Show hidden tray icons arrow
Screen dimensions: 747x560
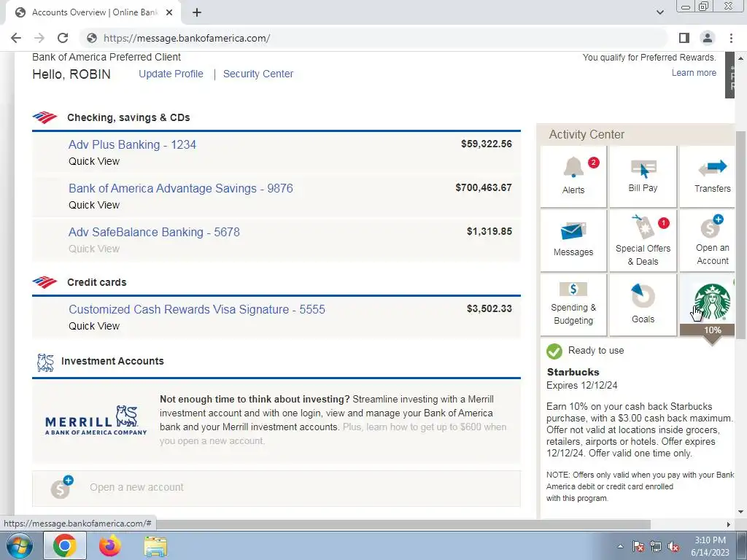point(620,546)
